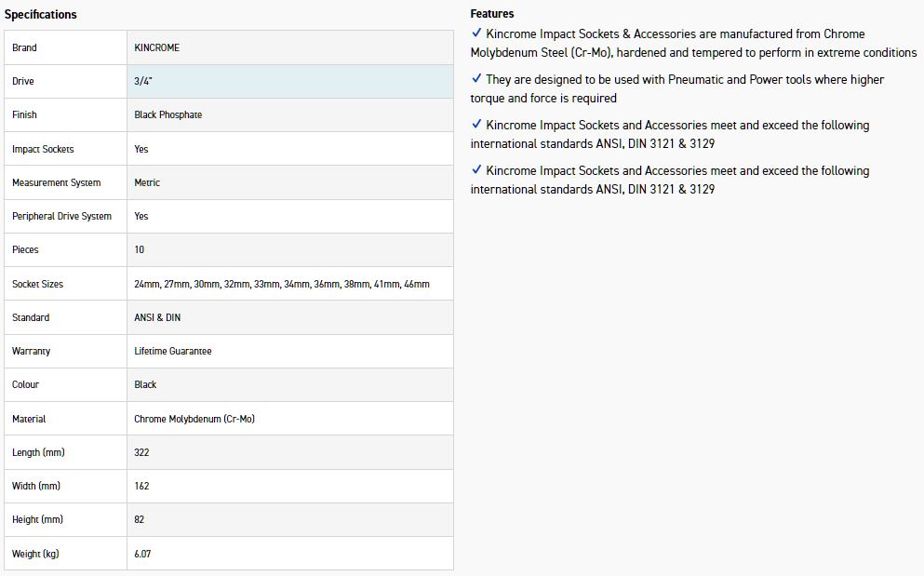Click the checkmark next to the Pneumatic tools feature

[x=476, y=79]
